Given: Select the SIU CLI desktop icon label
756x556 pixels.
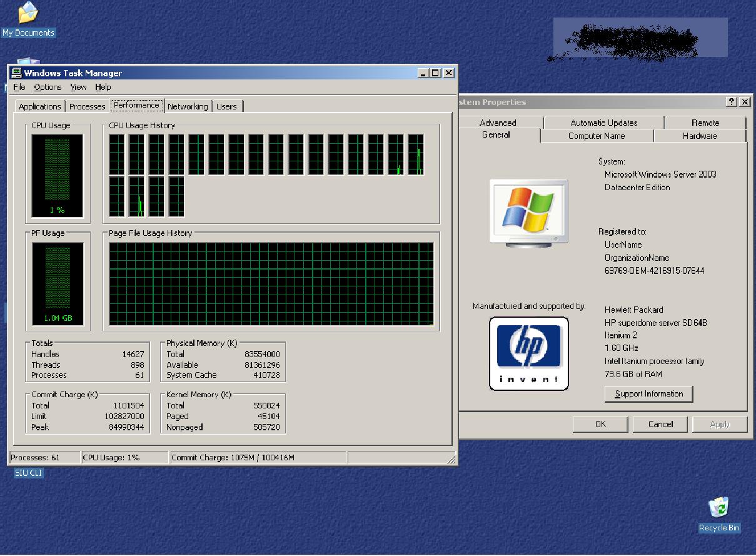Looking at the screenshot, I should click(x=29, y=473).
